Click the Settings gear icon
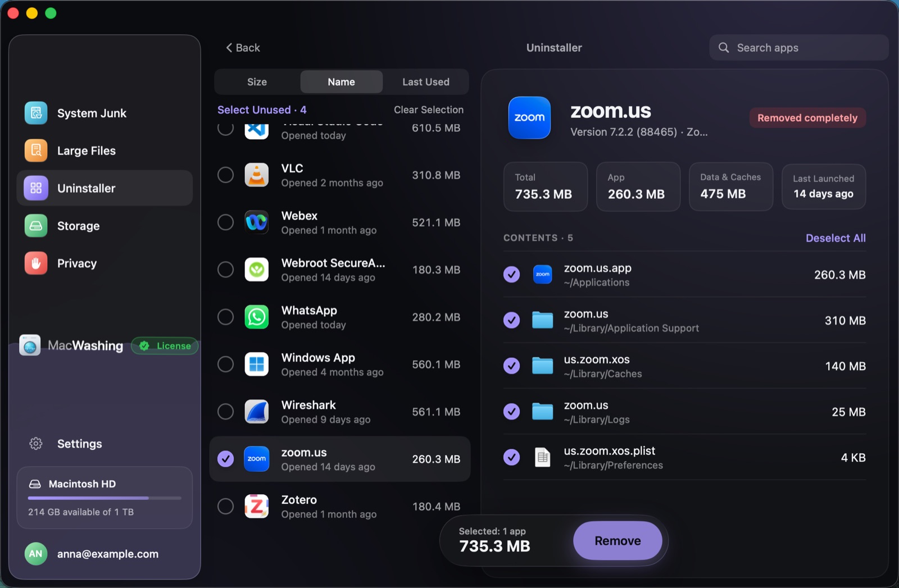Image resolution: width=899 pixels, height=588 pixels. click(x=36, y=444)
